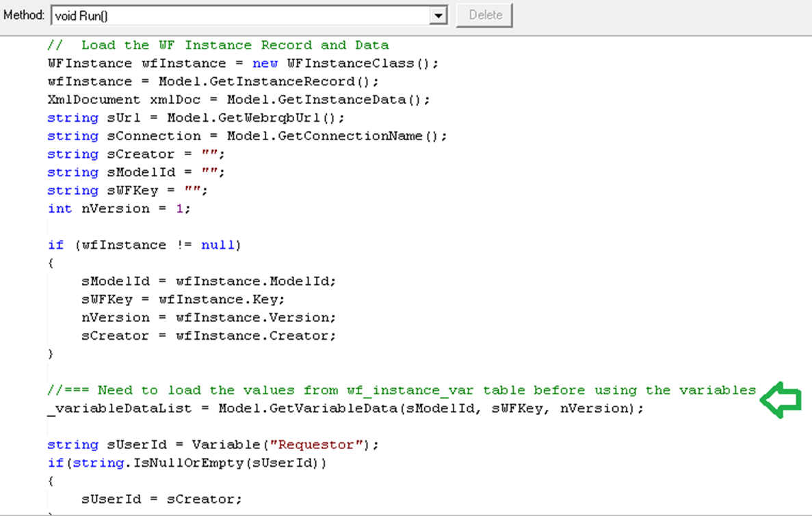The image size is (812, 516).
Task: Click the 'int nVersion = 1;' line
Action: pos(116,208)
